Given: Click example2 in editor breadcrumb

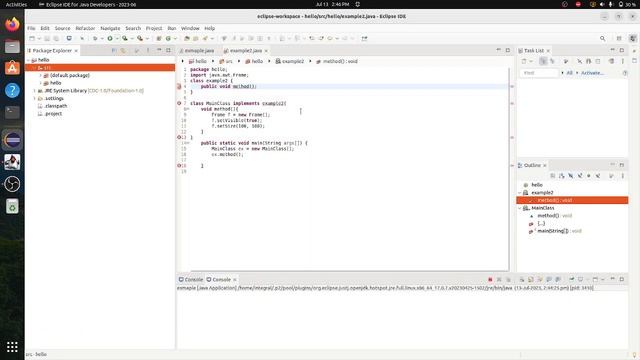Looking at the screenshot, I should 290,61.
